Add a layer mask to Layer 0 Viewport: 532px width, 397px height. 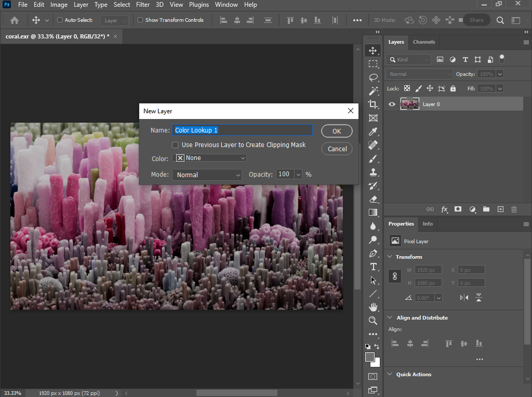coord(458,209)
